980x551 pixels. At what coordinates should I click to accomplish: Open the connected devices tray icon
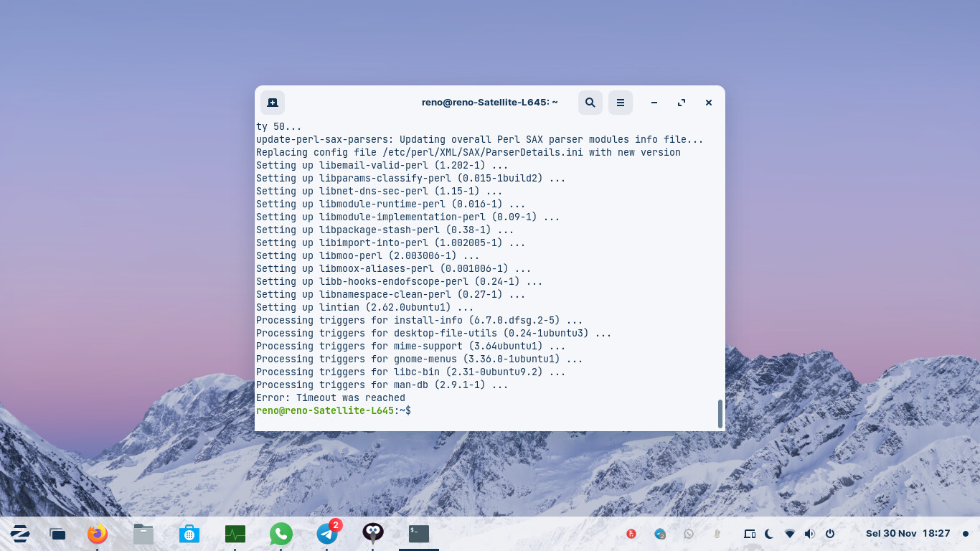click(750, 534)
